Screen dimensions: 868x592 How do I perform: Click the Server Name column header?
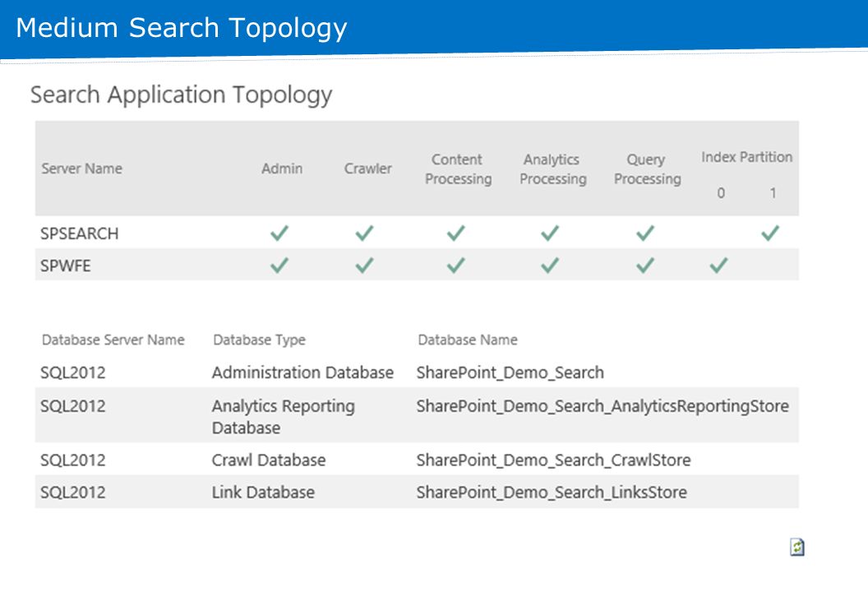point(82,169)
